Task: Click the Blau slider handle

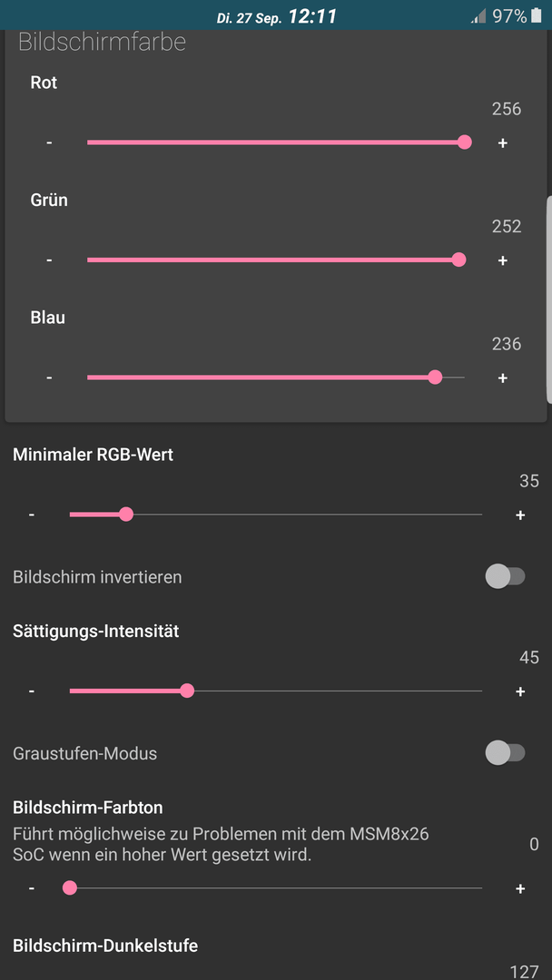Action: pyautogui.click(x=436, y=377)
